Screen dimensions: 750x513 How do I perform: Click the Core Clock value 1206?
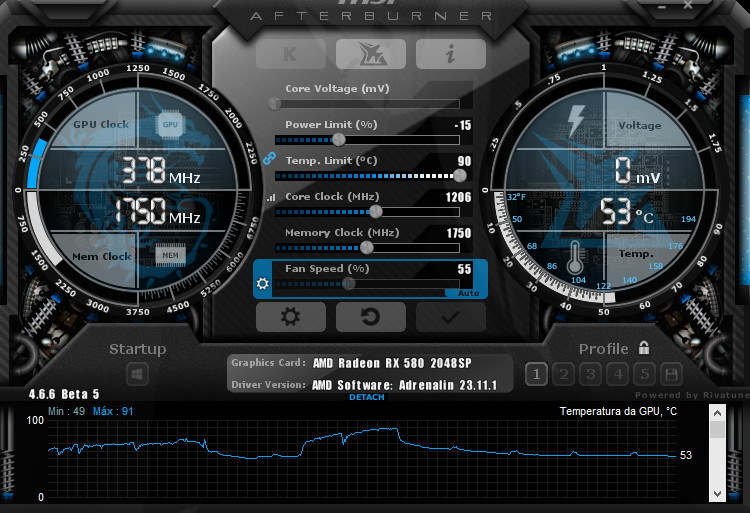click(458, 197)
